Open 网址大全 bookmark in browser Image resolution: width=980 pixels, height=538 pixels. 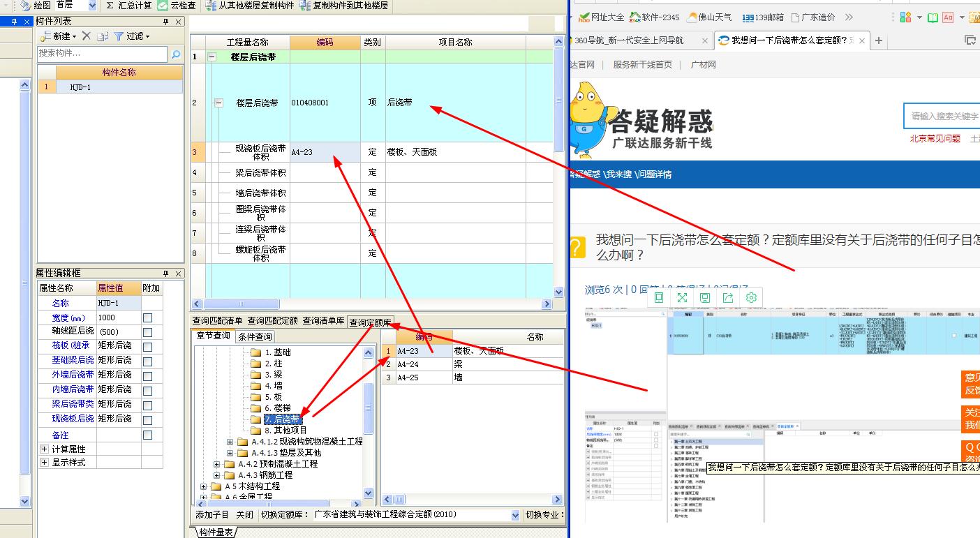pos(601,17)
